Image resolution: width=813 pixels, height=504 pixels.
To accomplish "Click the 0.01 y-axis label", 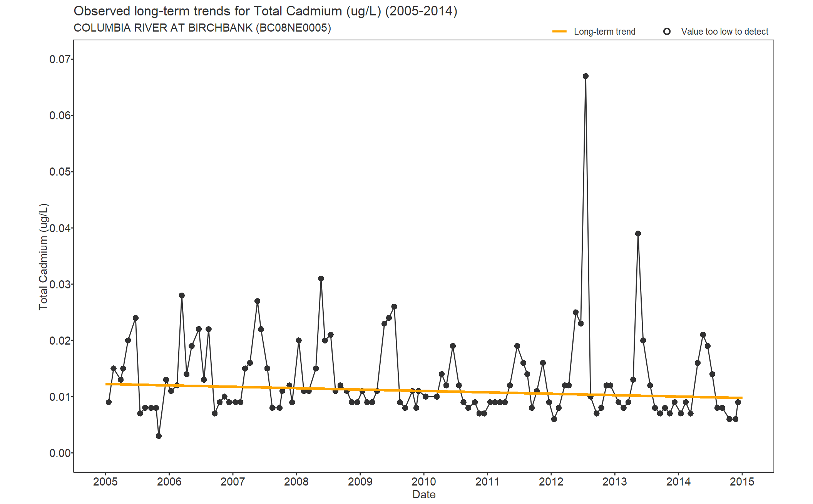I will (x=60, y=397).
